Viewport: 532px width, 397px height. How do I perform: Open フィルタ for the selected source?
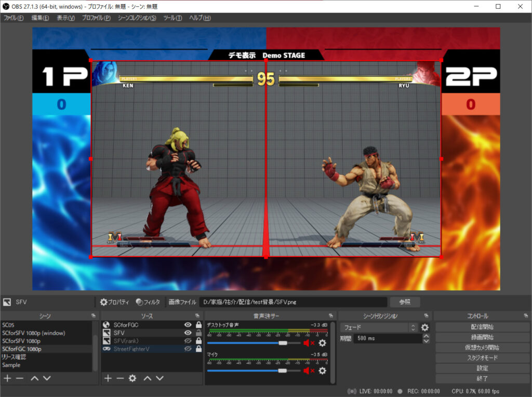coord(148,302)
